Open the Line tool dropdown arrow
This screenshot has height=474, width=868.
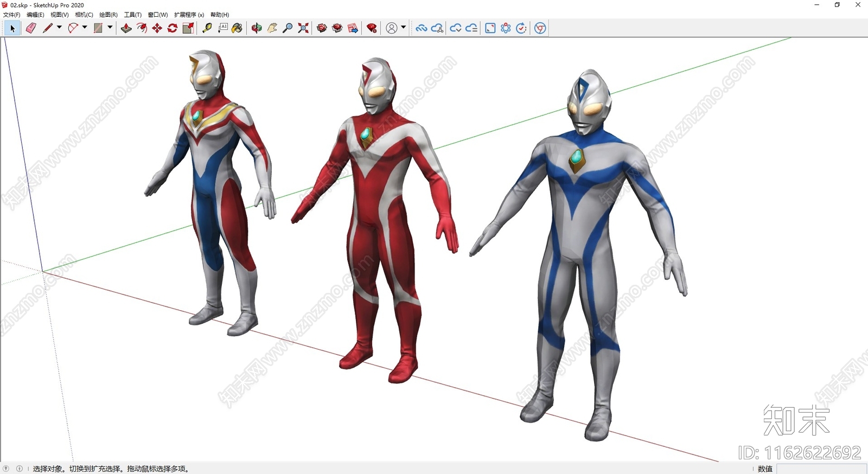coord(59,27)
